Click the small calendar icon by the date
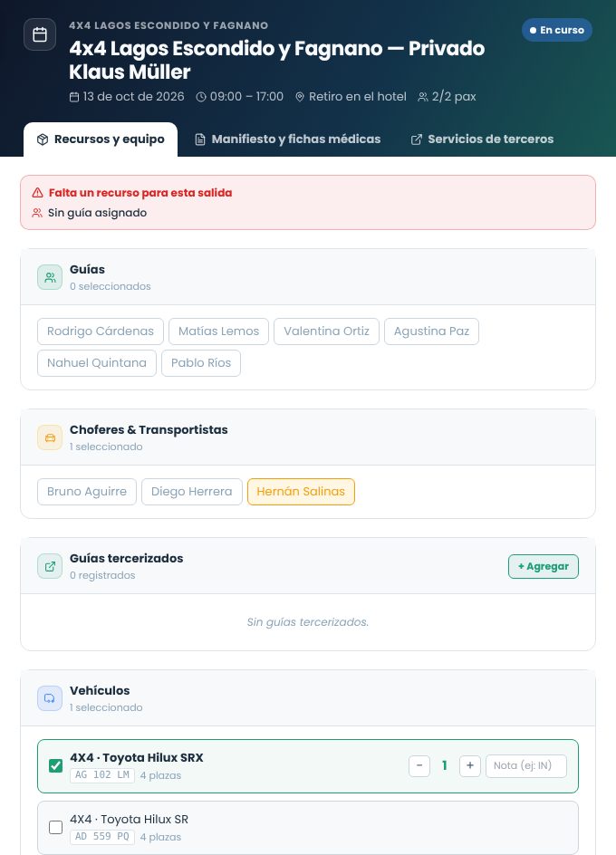Screen dimensions: 616x855 [74, 97]
